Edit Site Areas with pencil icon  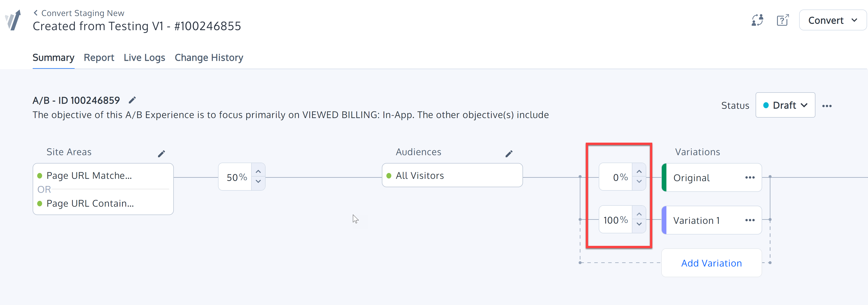point(162,154)
